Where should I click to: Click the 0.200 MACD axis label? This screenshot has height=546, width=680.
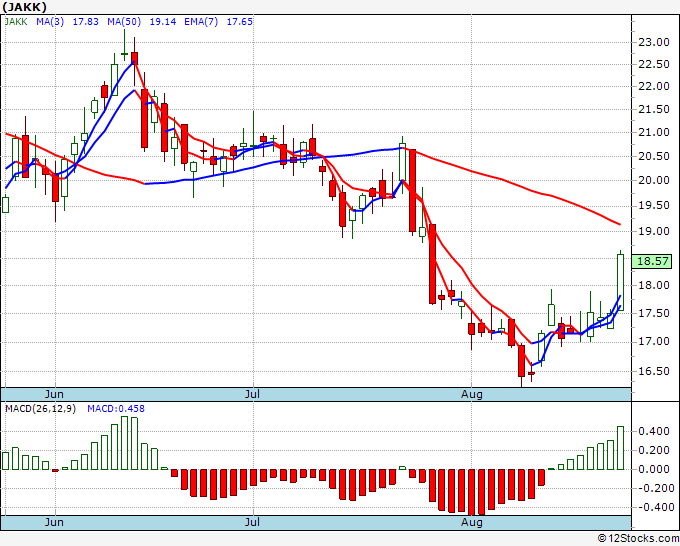point(654,451)
